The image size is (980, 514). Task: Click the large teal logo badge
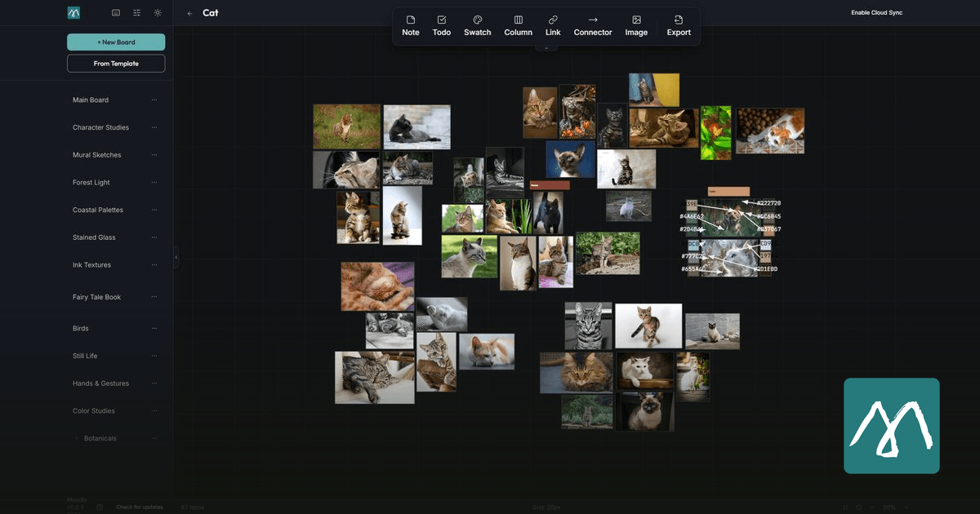click(892, 426)
